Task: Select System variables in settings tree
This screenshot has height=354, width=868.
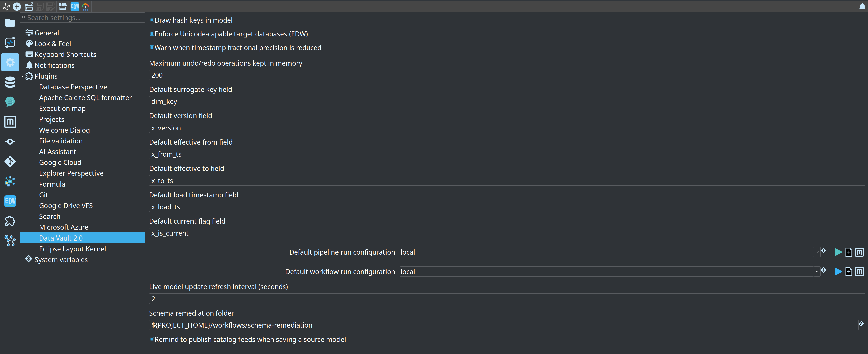Action: [x=61, y=260]
